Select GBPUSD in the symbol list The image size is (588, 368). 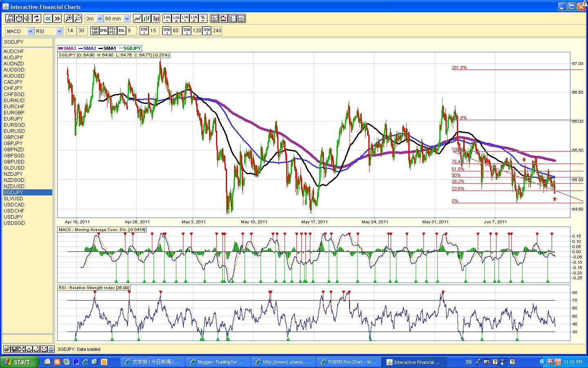coord(27,162)
